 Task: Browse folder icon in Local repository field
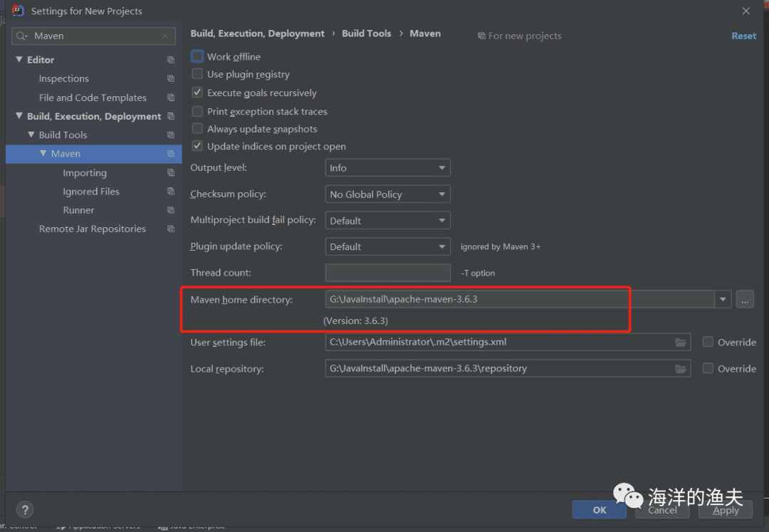tap(680, 369)
